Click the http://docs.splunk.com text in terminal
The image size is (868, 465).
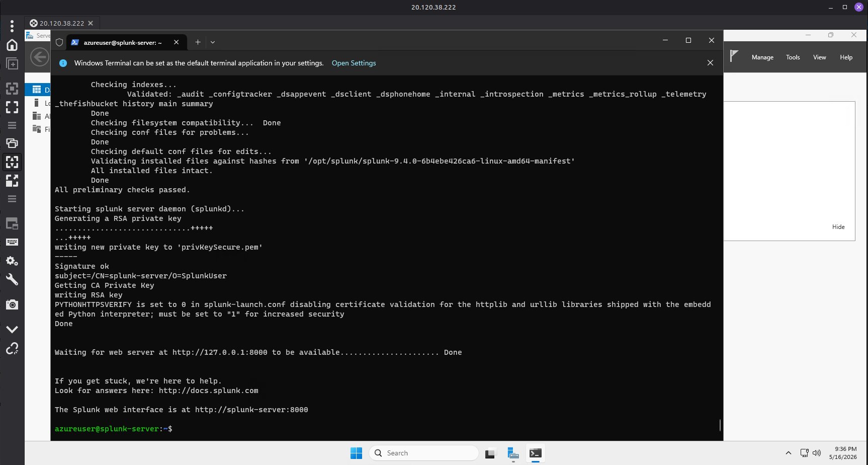coord(208,391)
